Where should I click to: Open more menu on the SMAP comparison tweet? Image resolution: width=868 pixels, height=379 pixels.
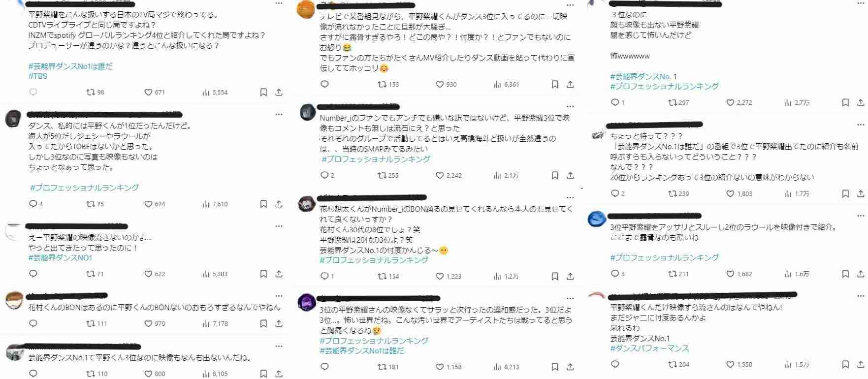click(570, 106)
